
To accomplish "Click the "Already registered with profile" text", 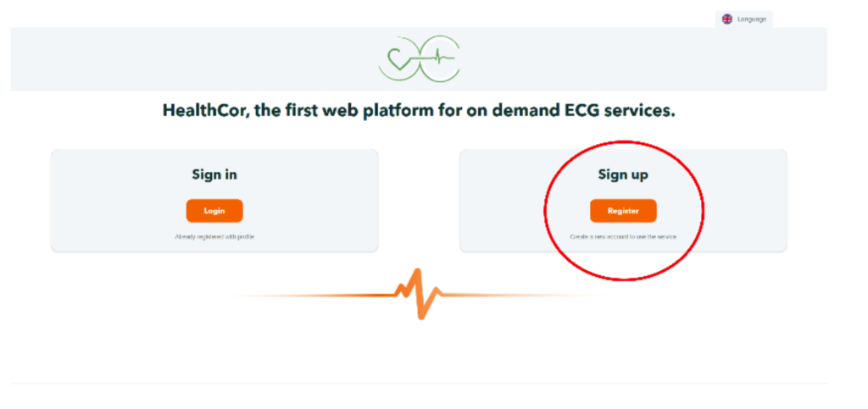I will 214,236.
